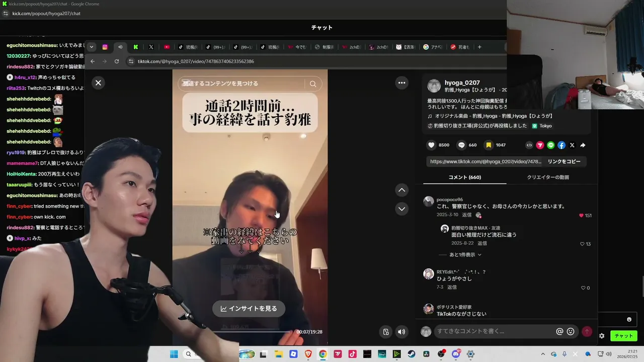Viewport: 644px width, 362px height.
Task: Open Discord from the taskbar
Action: pos(456,354)
